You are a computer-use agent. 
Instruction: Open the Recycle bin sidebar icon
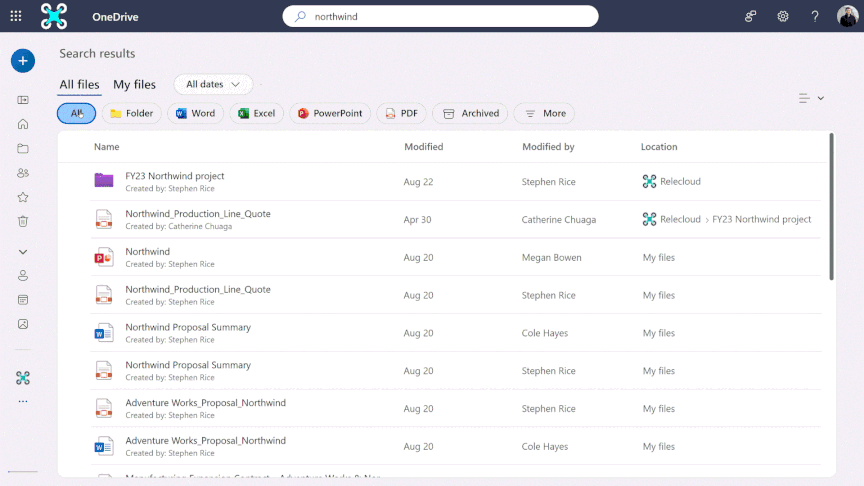point(23,222)
